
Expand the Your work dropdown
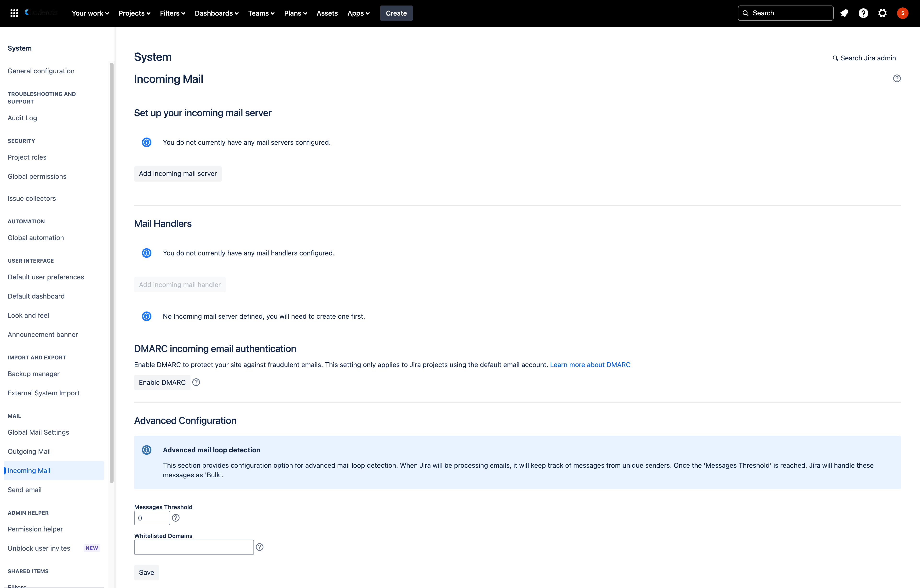tap(90, 13)
